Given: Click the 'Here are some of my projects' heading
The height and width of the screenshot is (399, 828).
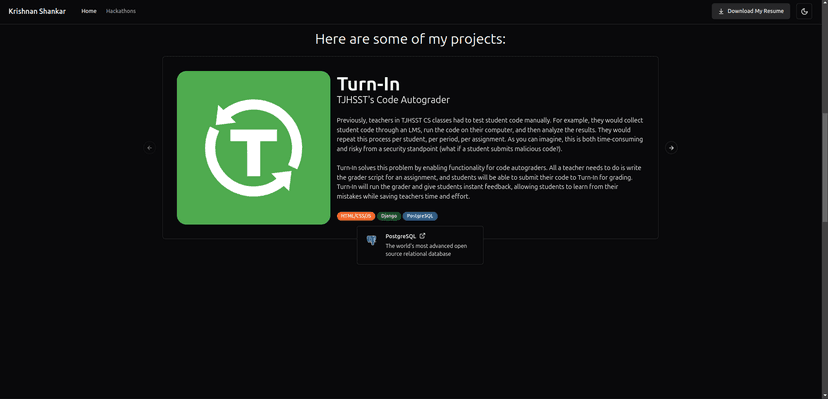Looking at the screenshot, I should pyautogui.click(x=410, y=39).
